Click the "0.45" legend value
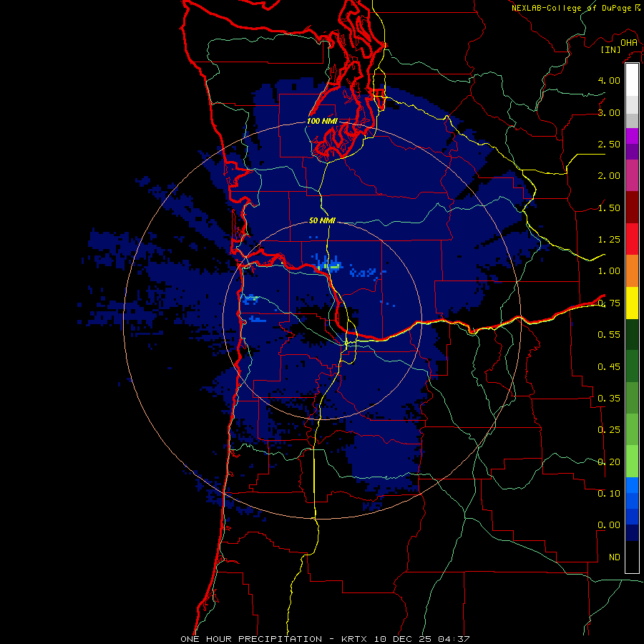Image resolution: width=644 pixels, height=644 pixels. point(609,367)
